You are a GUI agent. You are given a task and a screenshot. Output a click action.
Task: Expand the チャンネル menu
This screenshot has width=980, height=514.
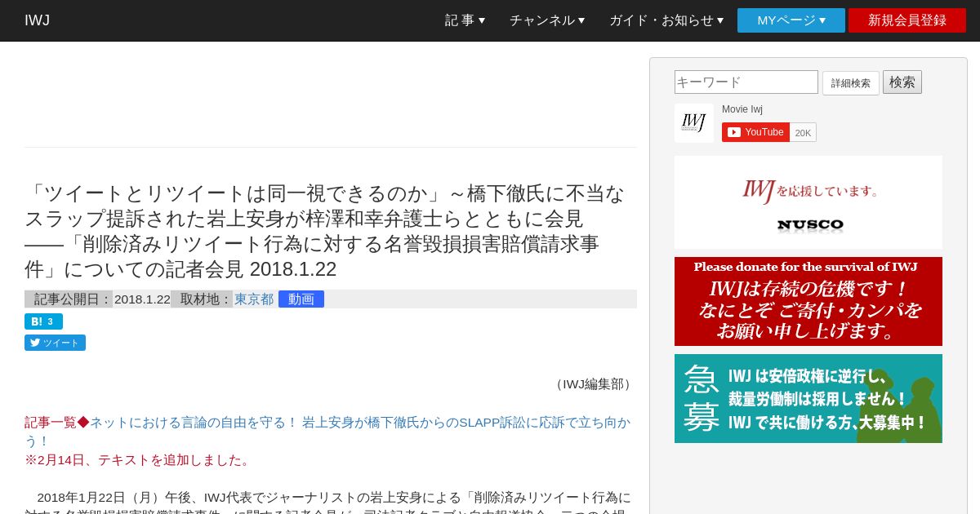[x=547, y=20]
